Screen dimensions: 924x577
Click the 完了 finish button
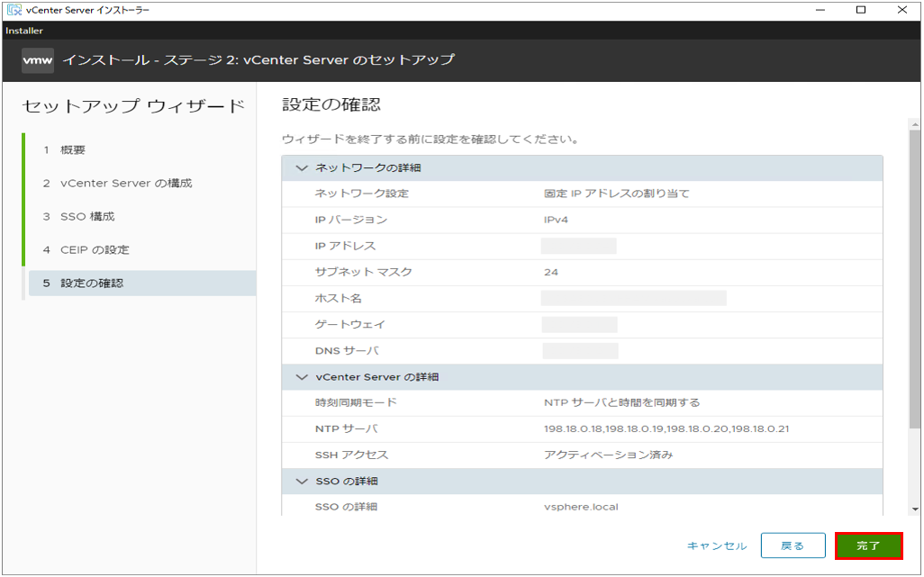click(868, 545)
